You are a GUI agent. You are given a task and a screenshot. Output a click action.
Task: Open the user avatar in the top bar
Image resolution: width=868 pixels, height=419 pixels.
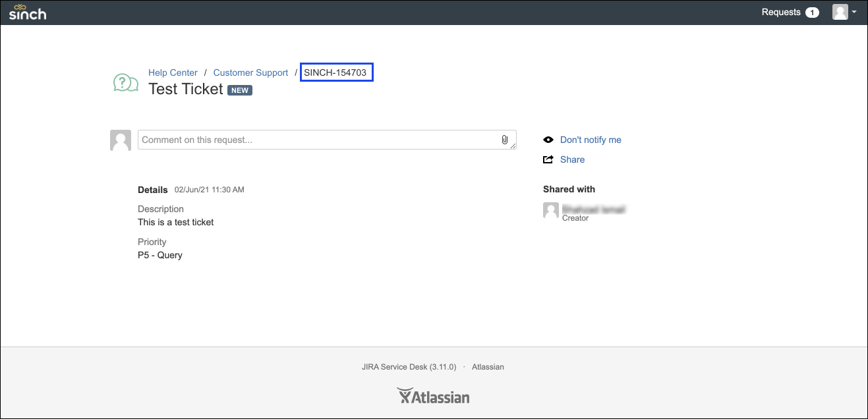tap(840, 11)
